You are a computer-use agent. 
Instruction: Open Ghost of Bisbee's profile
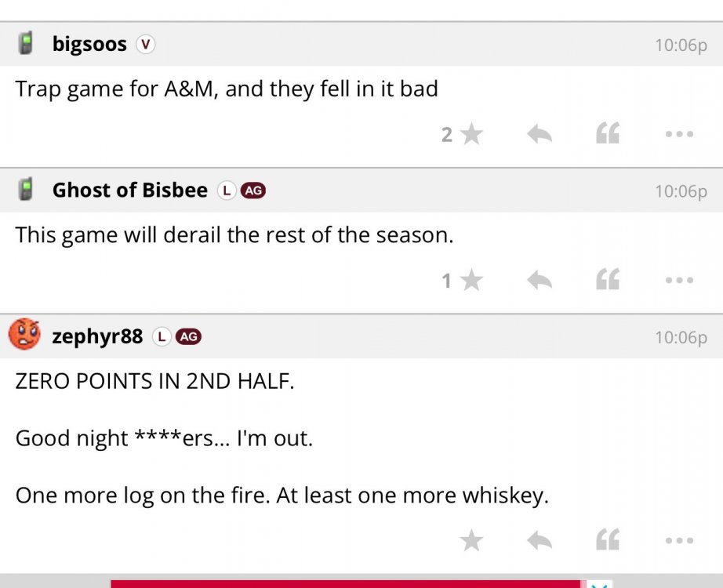pos(129,191)
